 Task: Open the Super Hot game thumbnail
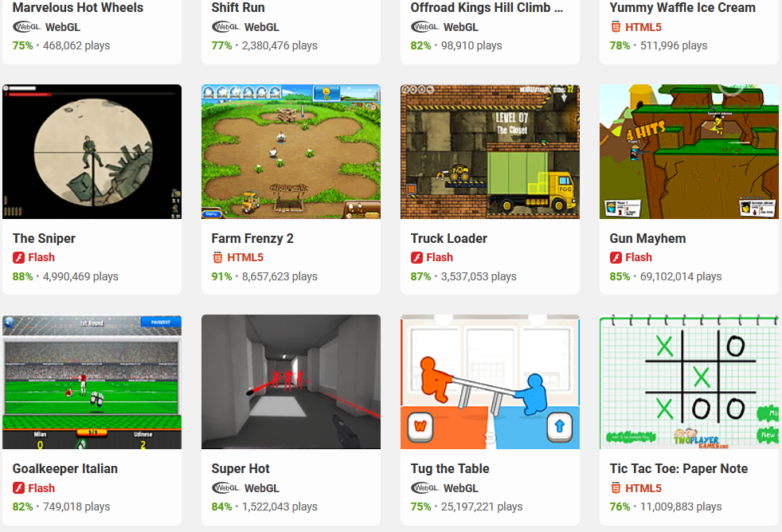pos(291,382)
